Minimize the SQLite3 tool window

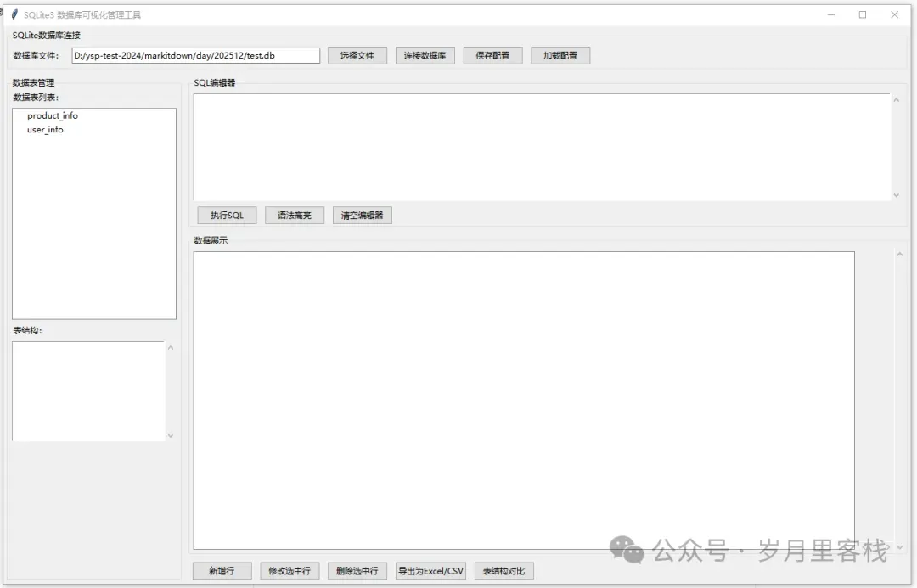point(831,14)
